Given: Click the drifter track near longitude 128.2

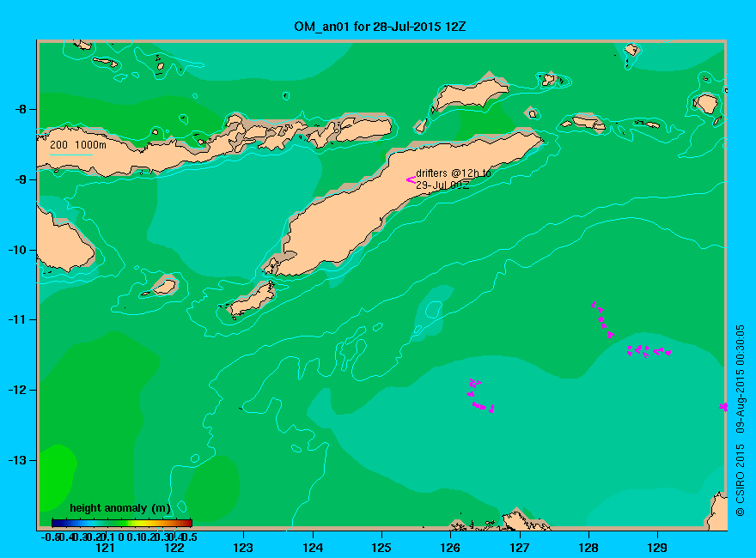Looking at the screenshot, I should [x=603, y=320].
